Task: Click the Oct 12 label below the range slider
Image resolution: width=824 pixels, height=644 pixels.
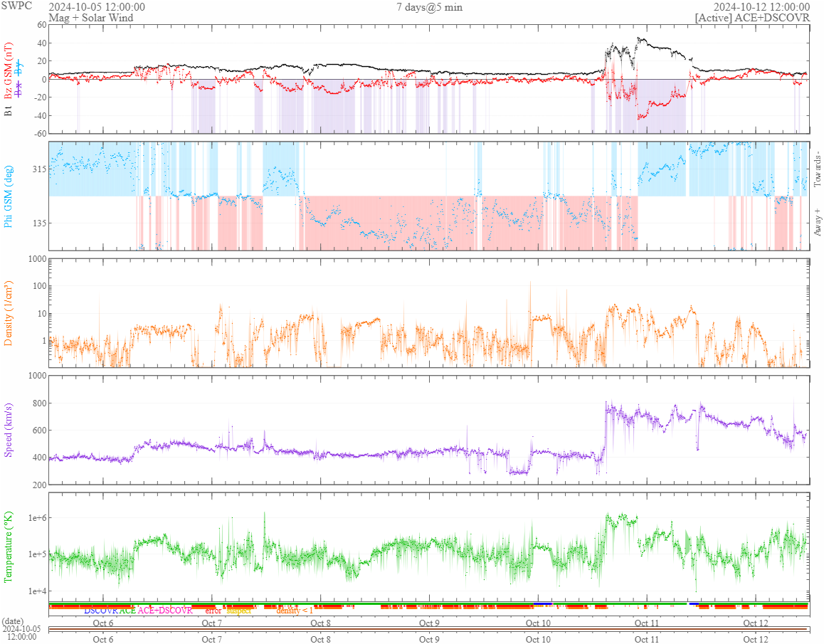Action: [756, 639]
